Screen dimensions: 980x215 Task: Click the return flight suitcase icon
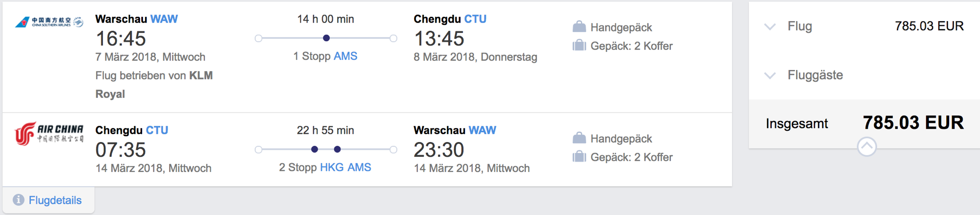click(x=579, y=157)
